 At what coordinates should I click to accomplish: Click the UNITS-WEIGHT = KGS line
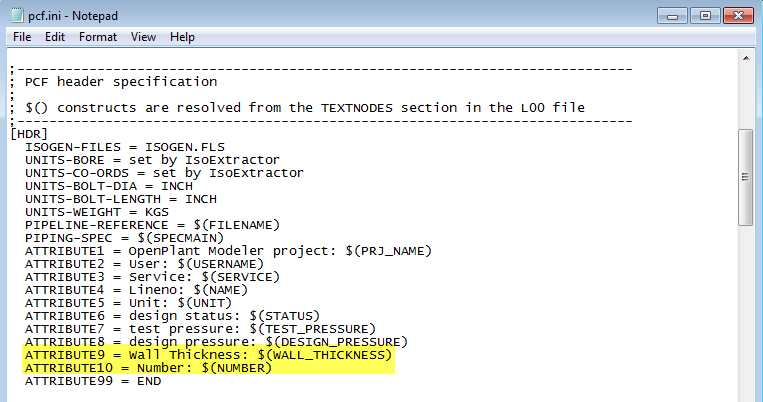[96, 211]
